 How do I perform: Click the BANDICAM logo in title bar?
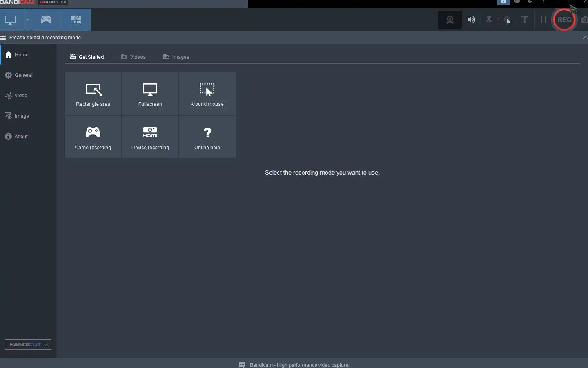tap(18, 2)
